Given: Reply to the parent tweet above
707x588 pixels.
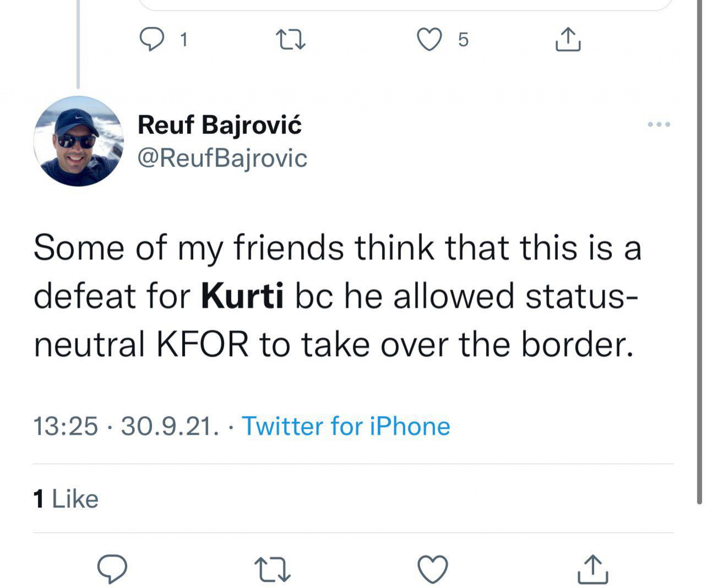Looking at the screenshot, I should pos(152,39).
